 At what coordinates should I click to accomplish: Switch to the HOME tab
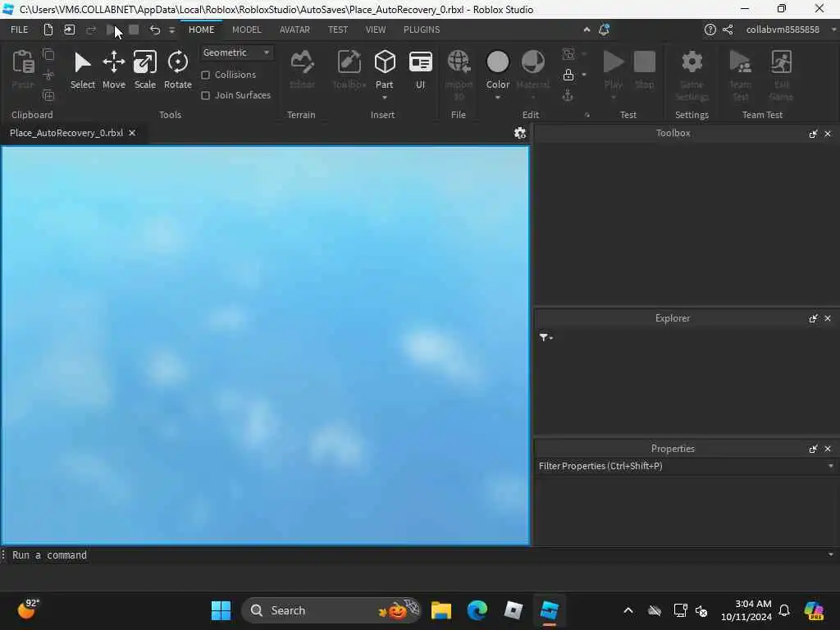[x=202, y=30]
